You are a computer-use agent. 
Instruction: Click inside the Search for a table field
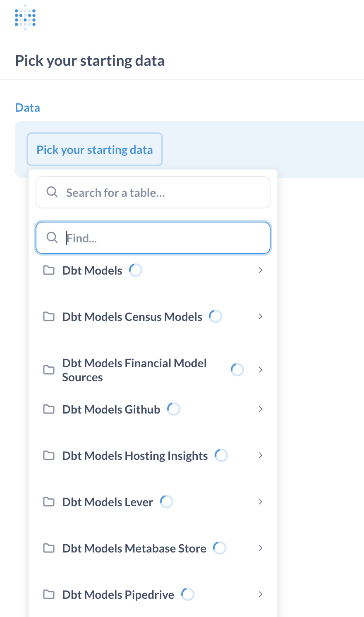(153, 192)
